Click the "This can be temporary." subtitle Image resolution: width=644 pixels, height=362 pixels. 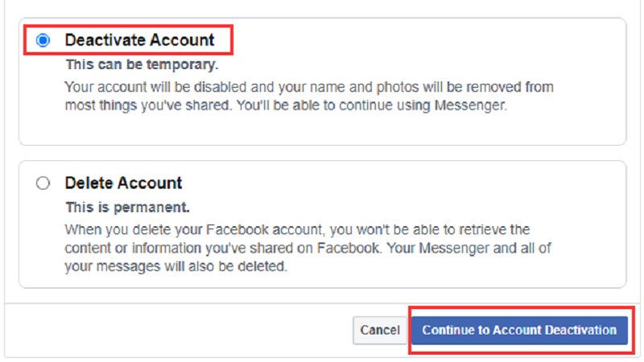point(141,64)
